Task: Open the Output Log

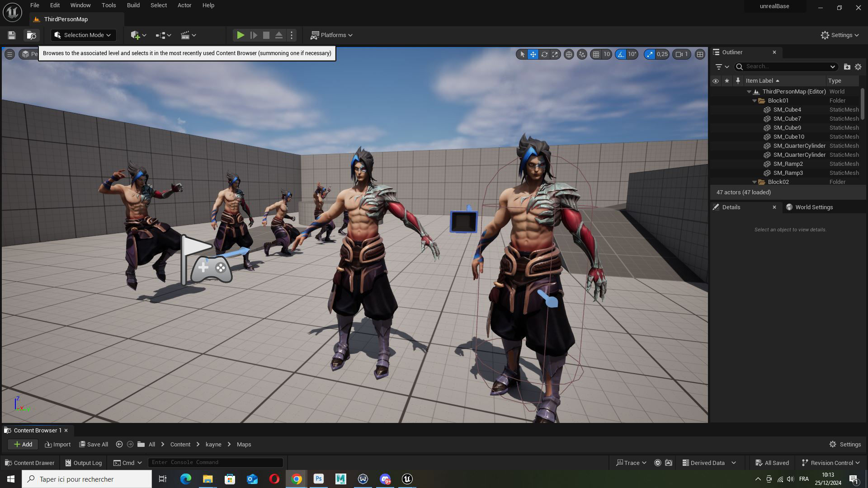Action: pos(83,463)
